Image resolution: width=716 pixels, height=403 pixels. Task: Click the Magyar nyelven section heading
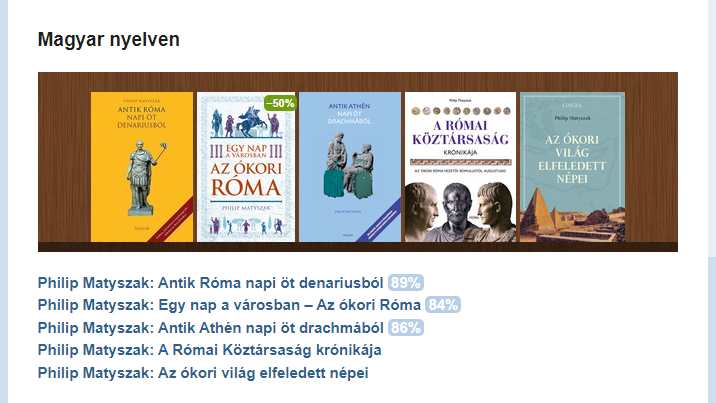pyautogui.click(x=108, y=40)
